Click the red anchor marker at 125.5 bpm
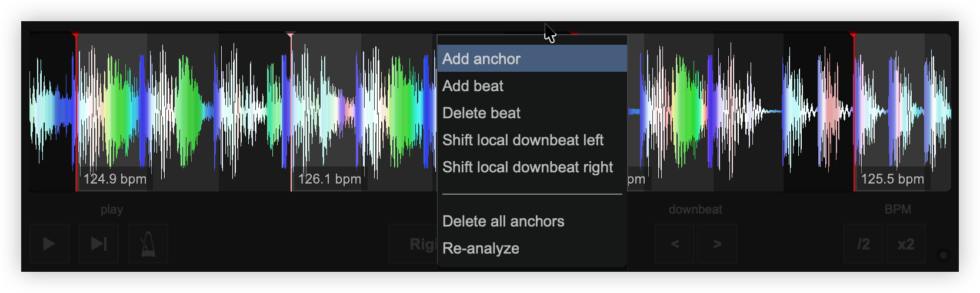The width and height of the screenshot is (980, 293). pos(854,36)
